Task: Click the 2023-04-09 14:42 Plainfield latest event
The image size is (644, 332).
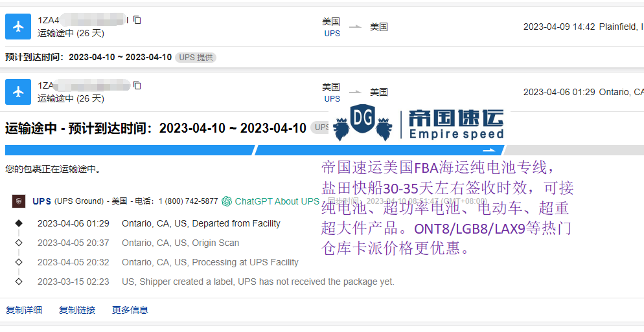Action: (x=583, y=27)
